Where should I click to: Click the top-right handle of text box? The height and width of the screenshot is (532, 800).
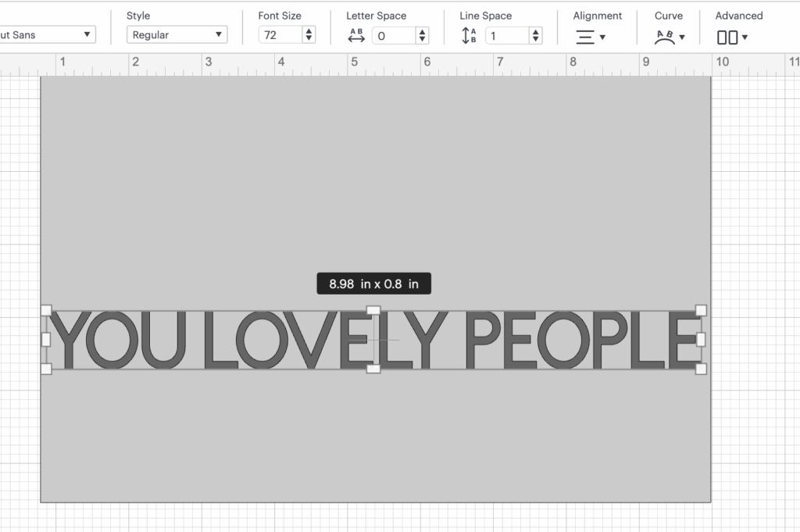pyautogui.click(x=701, y=310)
